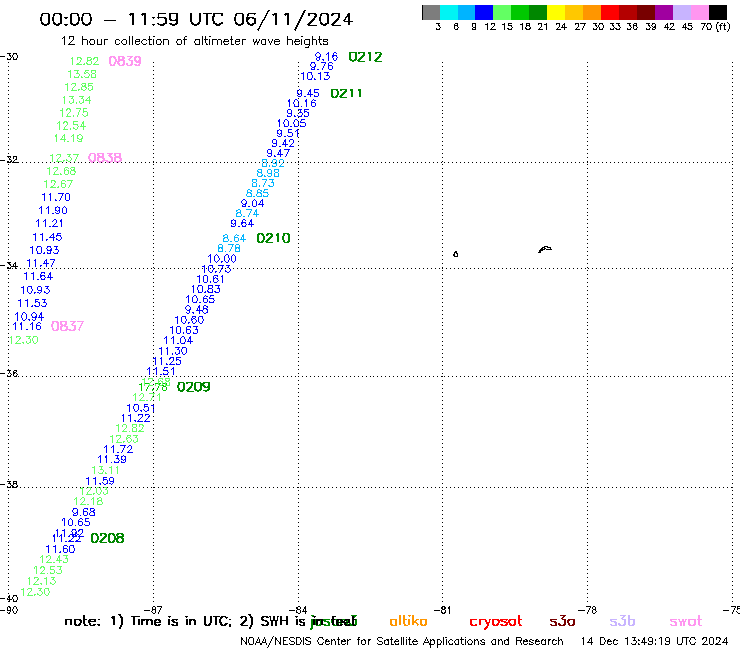Image resolution: width=740 pixels, height=650 pixels.
Task: Click the small island outline near -81 longitude
Action: [455, 254]
